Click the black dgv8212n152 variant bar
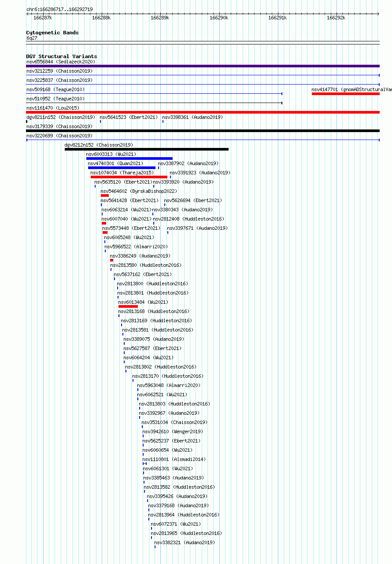The height and width of the screenshot is (564, 392). pos(147,149)
